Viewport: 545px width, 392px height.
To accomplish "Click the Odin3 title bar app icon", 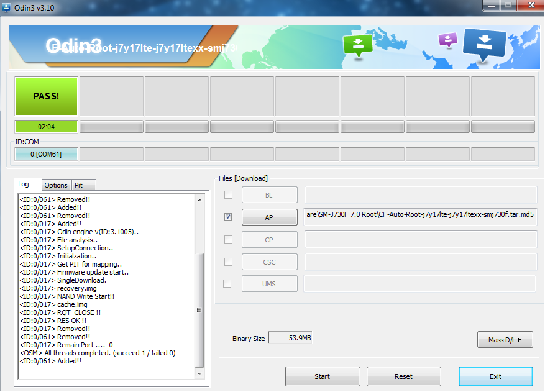I will [x=6, y=7].
